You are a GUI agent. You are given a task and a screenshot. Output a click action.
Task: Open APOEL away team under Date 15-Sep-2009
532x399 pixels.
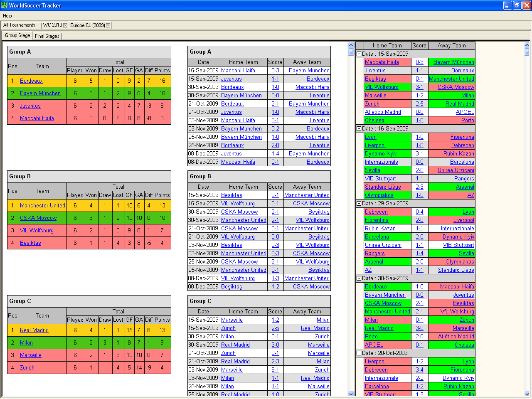tap(465, 112)
